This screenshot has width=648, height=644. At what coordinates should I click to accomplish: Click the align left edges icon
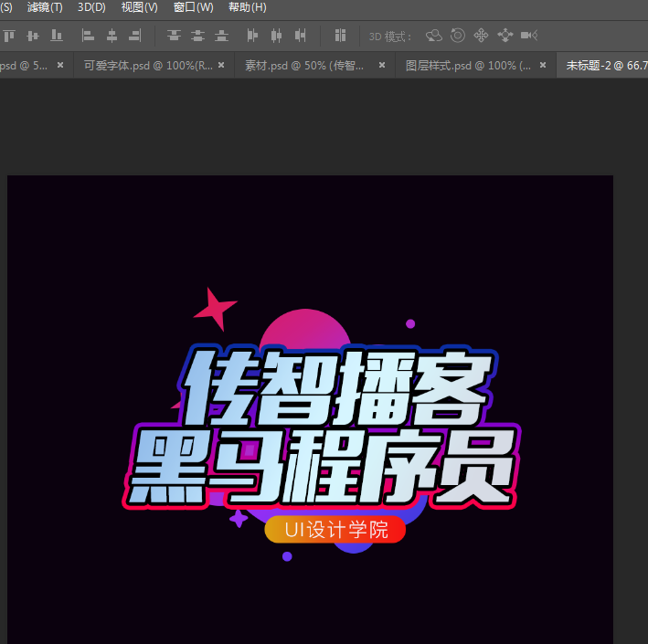pos(89,36)
